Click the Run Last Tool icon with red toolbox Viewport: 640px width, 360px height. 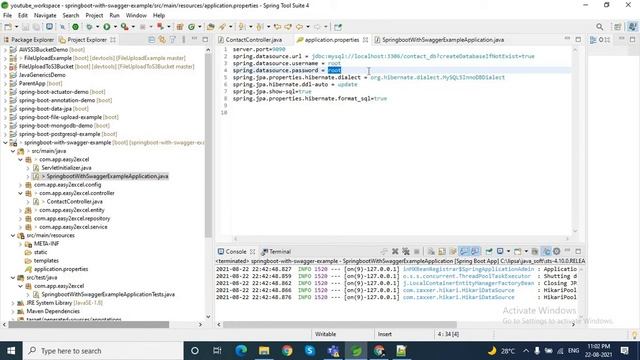(124, 27)
